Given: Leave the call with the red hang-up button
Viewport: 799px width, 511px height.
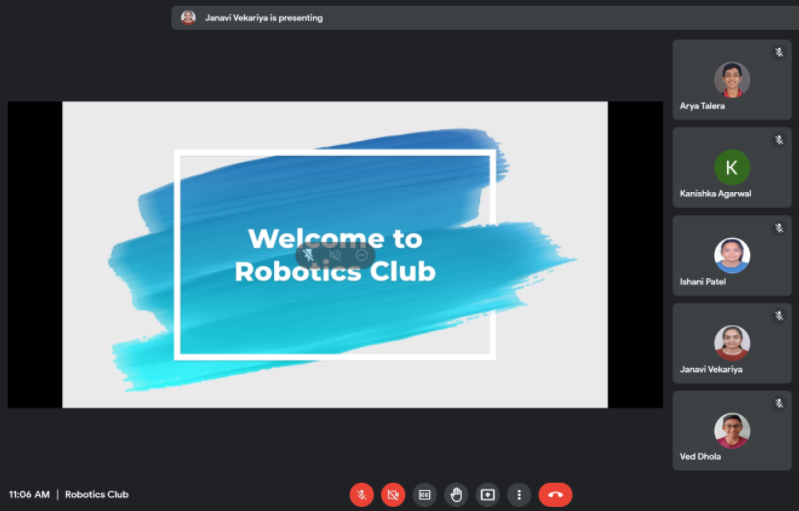Looking at the screenshot, I should point(555,495).
